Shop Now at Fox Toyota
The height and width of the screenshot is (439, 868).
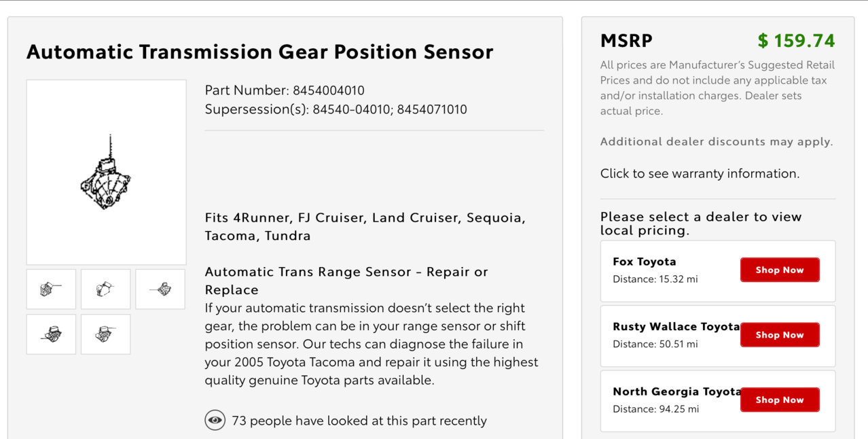780,270
